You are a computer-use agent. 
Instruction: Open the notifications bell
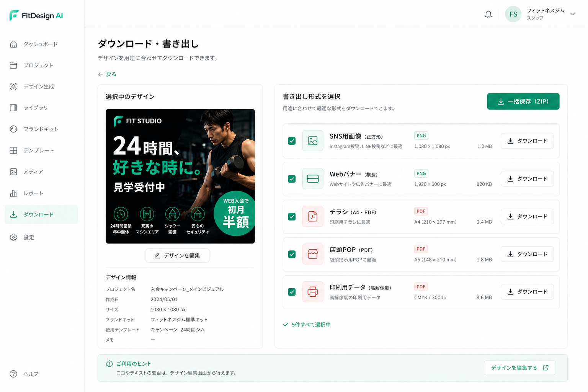coord(488,15)
